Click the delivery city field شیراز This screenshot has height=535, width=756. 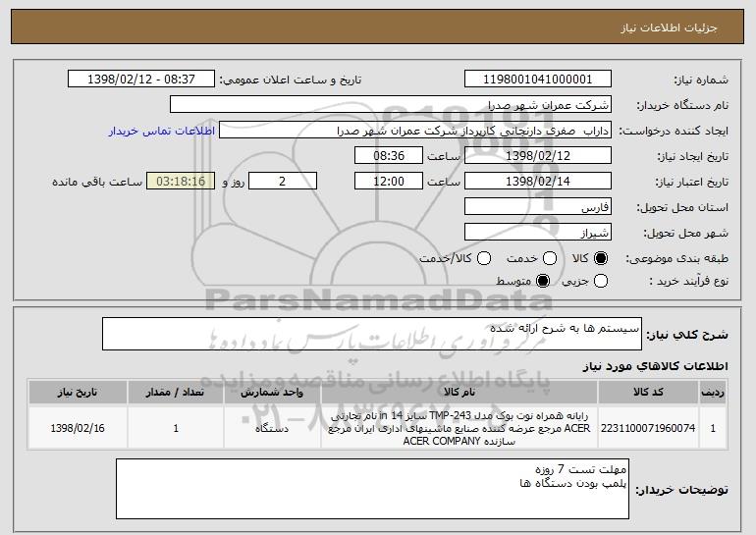pos(538,233)
